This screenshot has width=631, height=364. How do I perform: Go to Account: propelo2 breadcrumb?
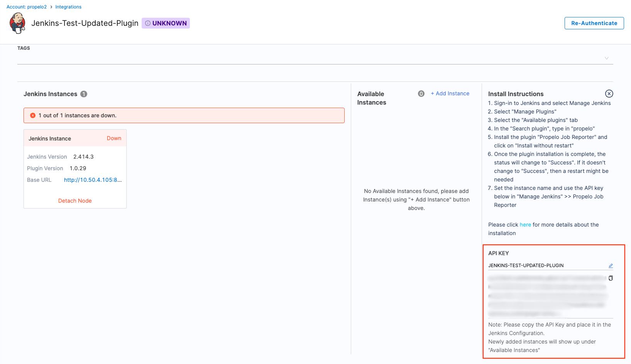[27, 7]
